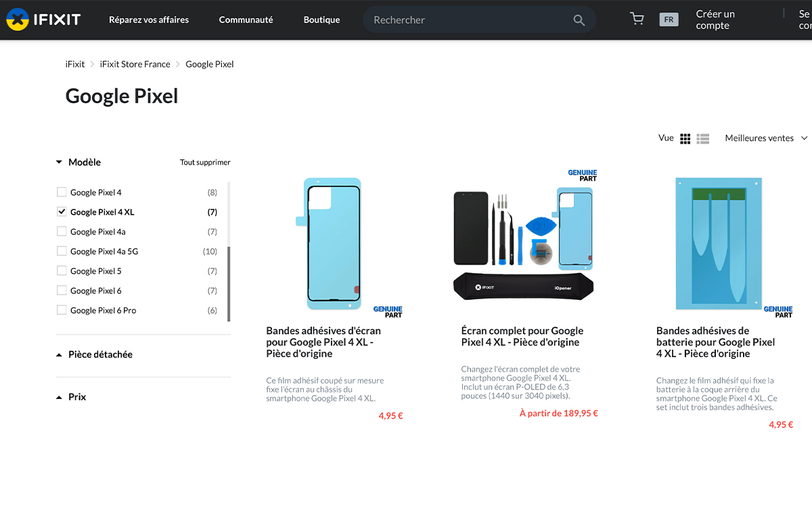The width and height of the screenshot is (812, 508).
Task: Open Écran complet pour Google Pixel 4 XL title
Action: point(522,336)
